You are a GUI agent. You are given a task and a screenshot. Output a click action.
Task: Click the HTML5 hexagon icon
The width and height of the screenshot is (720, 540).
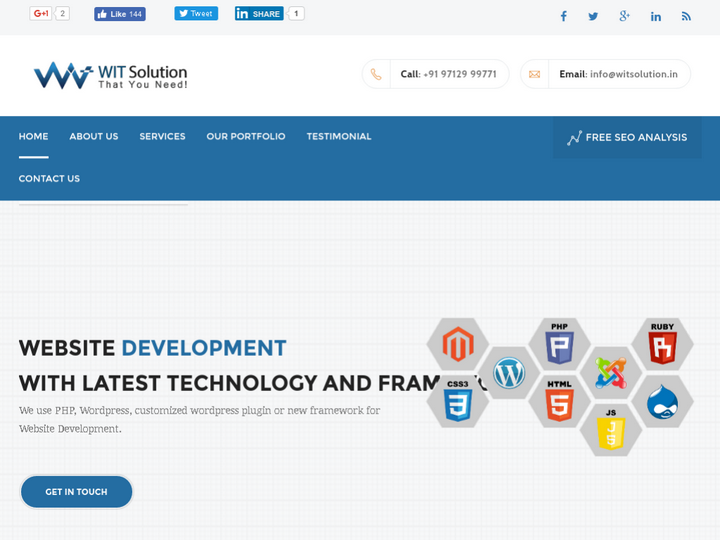560,400
